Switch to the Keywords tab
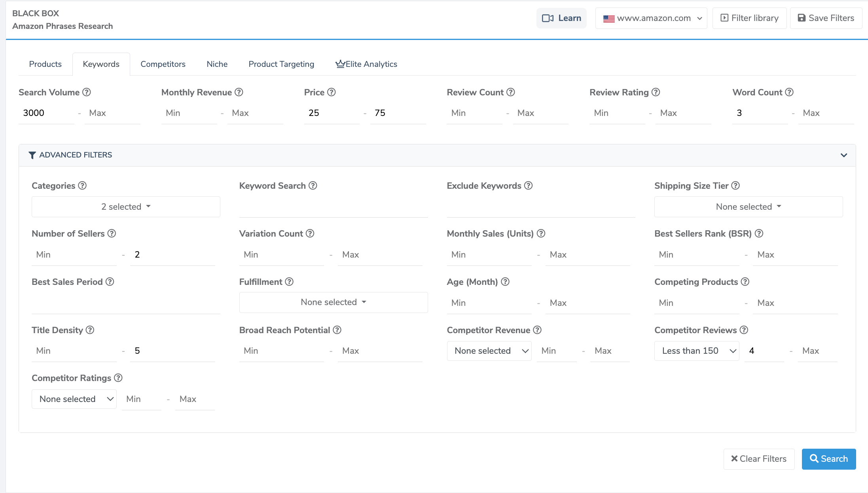The height and width of the screenshot is (493, 868). coord(101,64)
